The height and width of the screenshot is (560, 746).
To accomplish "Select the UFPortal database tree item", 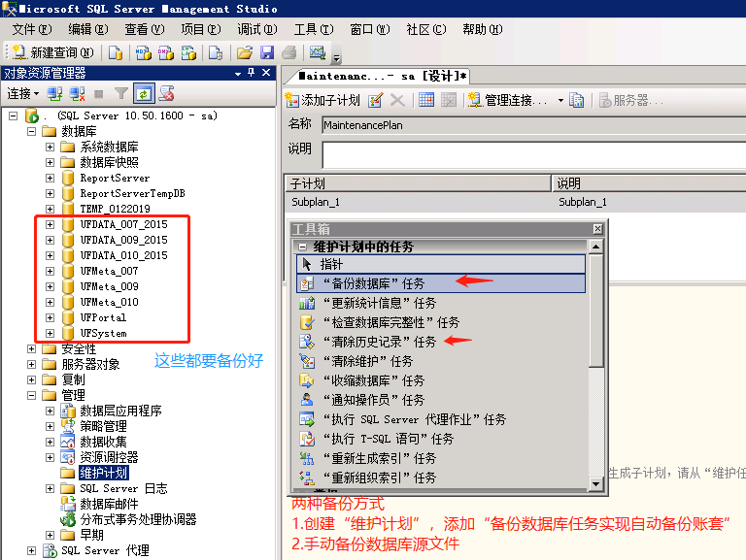I will pyautogui.click(x=103, y=317).
